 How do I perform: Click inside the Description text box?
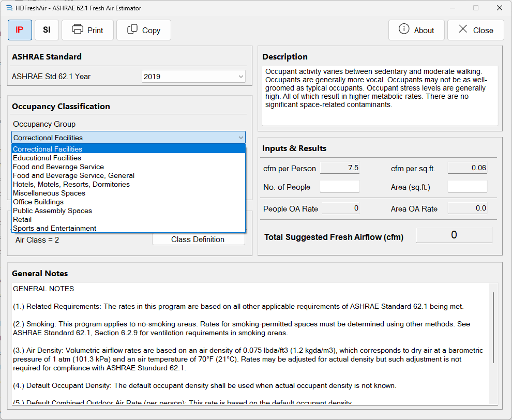pyautogui.click(x=380, y=96)
